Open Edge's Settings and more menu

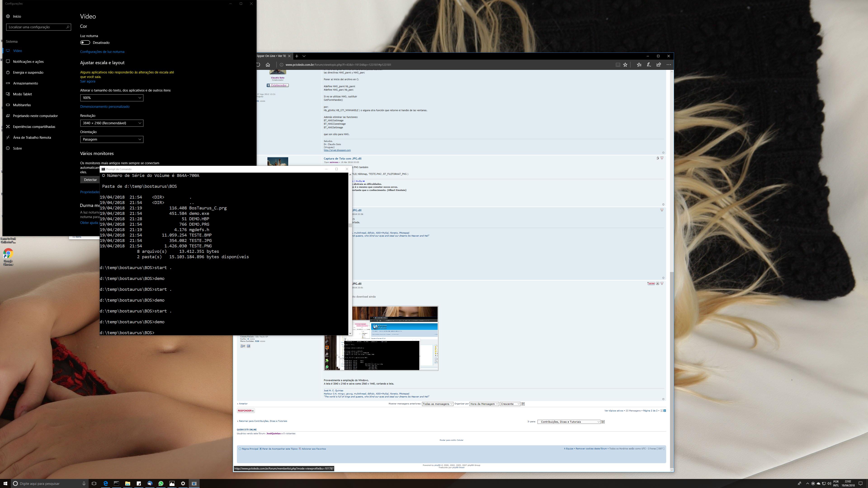[669, 65]
